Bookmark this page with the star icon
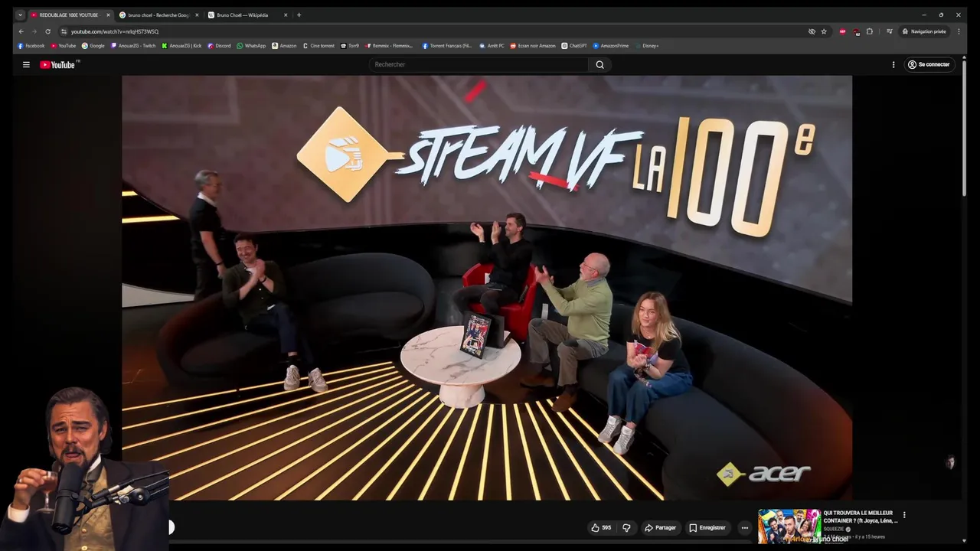 tap(824, 31)
